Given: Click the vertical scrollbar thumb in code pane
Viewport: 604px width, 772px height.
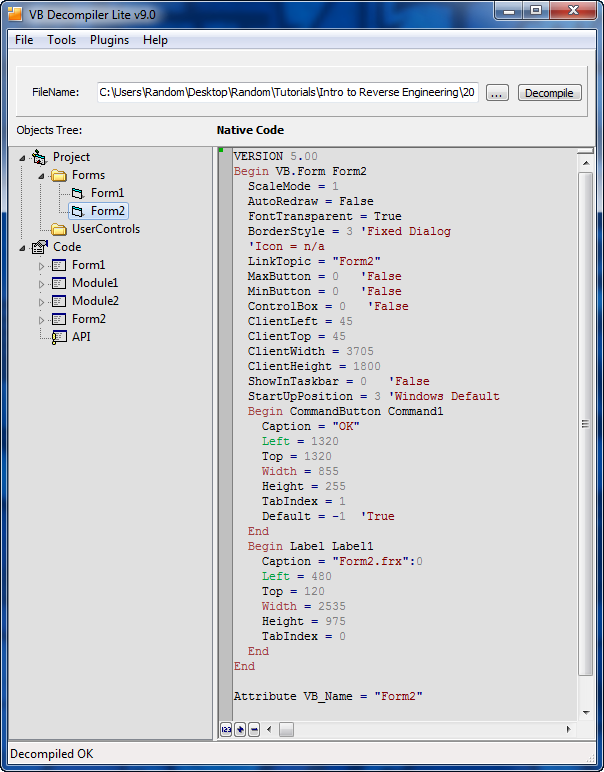Looking at the screenshot, I should [586, 424].
